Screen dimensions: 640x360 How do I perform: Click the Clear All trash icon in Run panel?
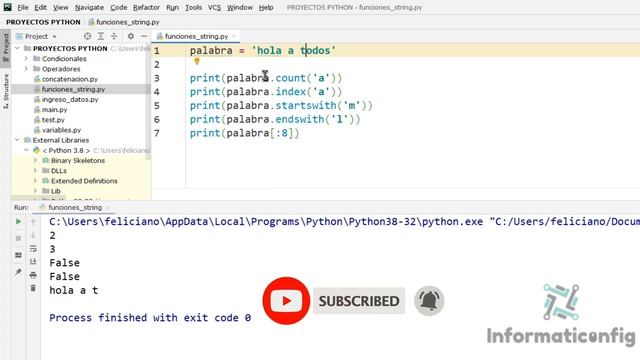33,289
